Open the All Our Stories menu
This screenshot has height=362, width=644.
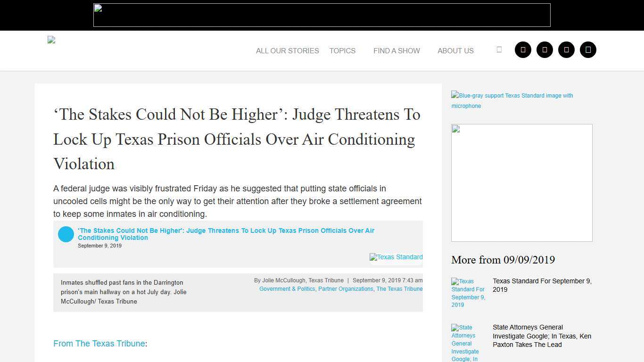click(287, 51)
